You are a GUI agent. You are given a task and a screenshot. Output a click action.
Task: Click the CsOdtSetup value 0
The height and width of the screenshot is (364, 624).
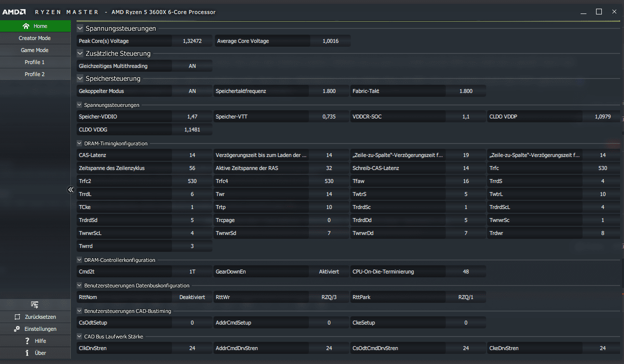click(x=192, y=323)
